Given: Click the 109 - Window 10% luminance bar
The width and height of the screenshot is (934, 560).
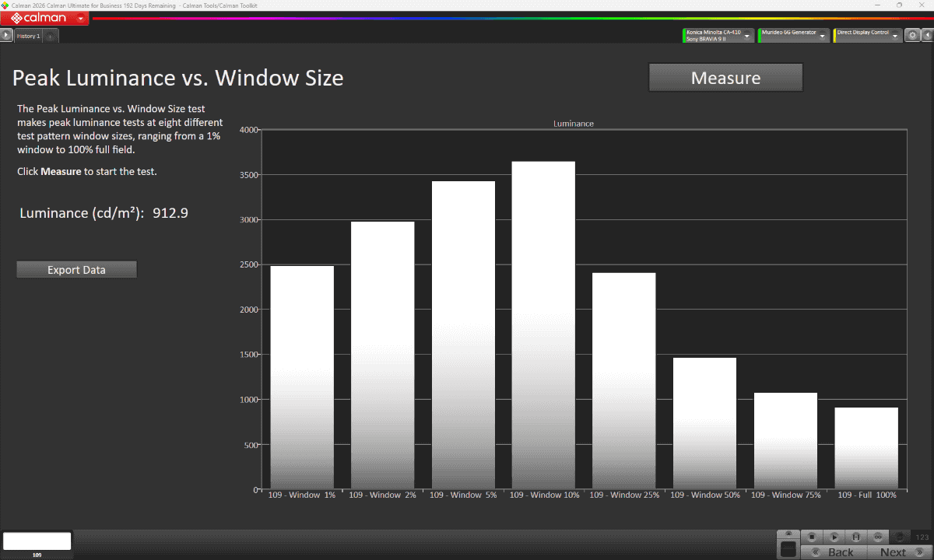Looking at the screenshot, I should tap(543, 325).
